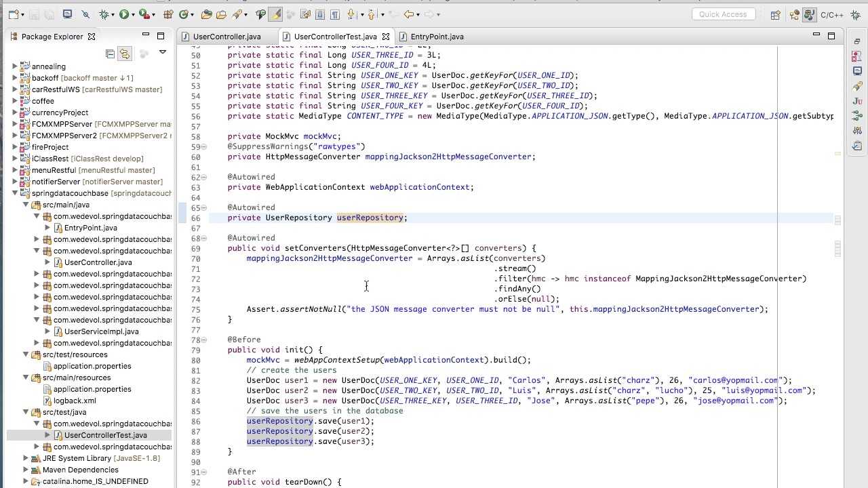Click the yellow warning marker in overview ruler

coord(838,154)
